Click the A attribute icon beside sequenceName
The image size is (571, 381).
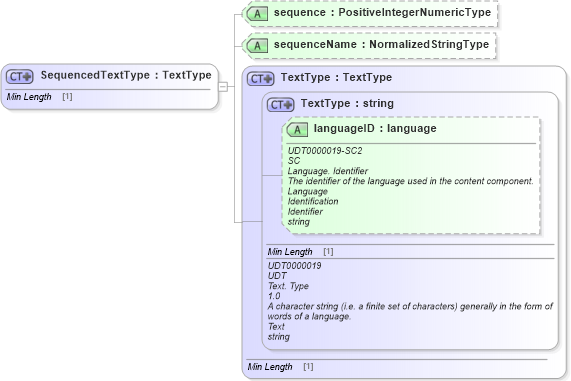pyautogui.click(x=257, y=46)
